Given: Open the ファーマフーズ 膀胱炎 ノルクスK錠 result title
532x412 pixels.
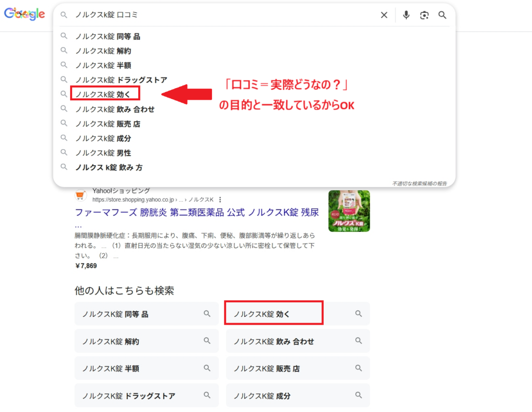Looking at the screenshot, I should pyautogui.click(x=197, y=212).
